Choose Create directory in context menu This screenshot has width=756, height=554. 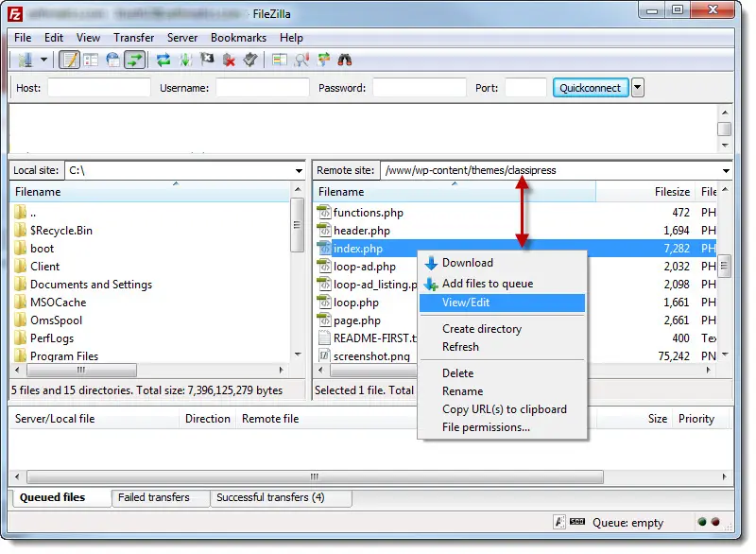click(502, 329)
